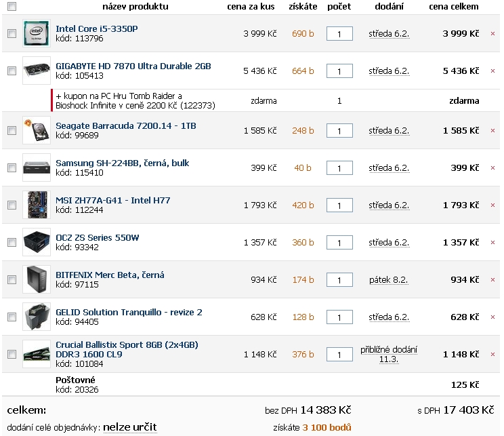Click the 'Poštovné' postage row label

point(75,380)
